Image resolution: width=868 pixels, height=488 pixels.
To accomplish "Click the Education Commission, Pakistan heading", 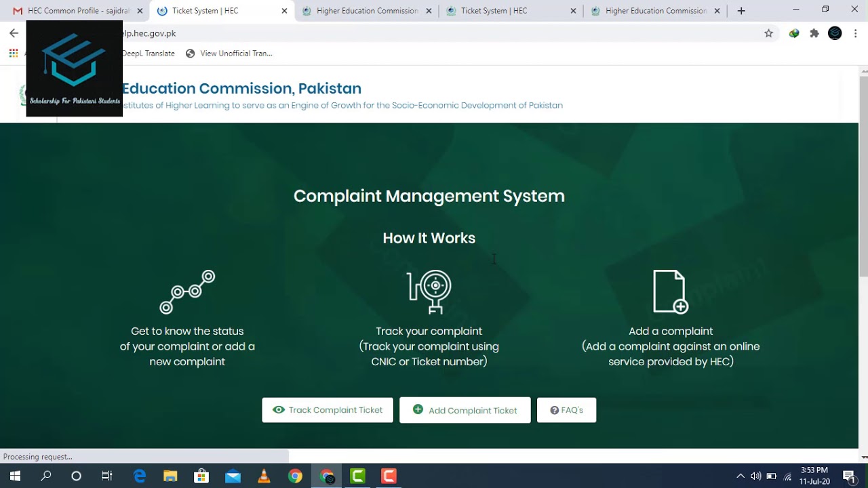I will tap(241, 89).
